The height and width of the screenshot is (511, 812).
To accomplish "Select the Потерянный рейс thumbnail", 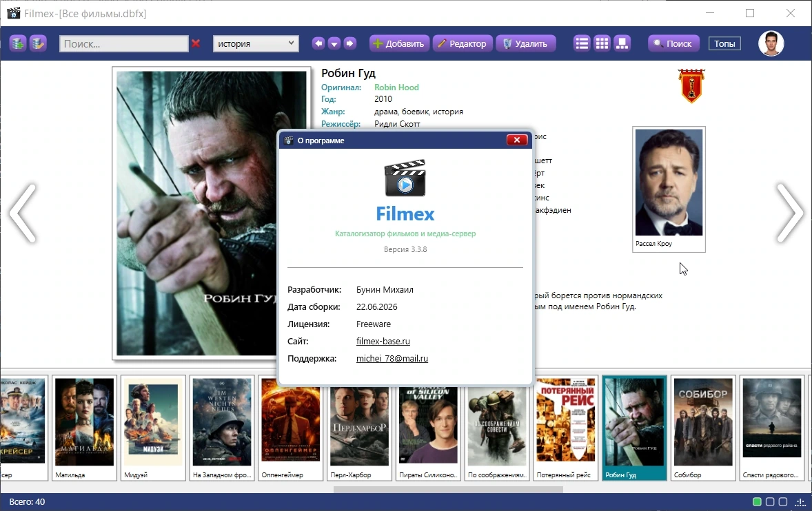I will pos(565,428).
